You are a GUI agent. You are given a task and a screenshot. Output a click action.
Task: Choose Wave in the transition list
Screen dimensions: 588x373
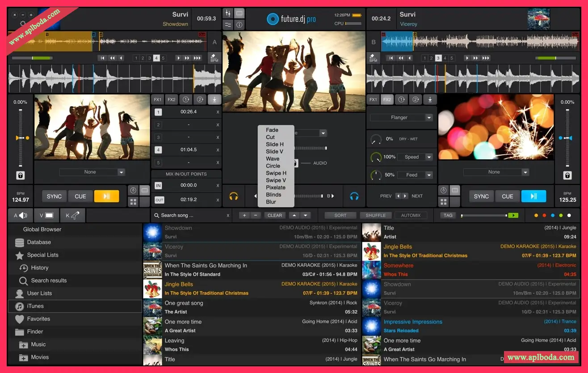(x=273, y=159)
